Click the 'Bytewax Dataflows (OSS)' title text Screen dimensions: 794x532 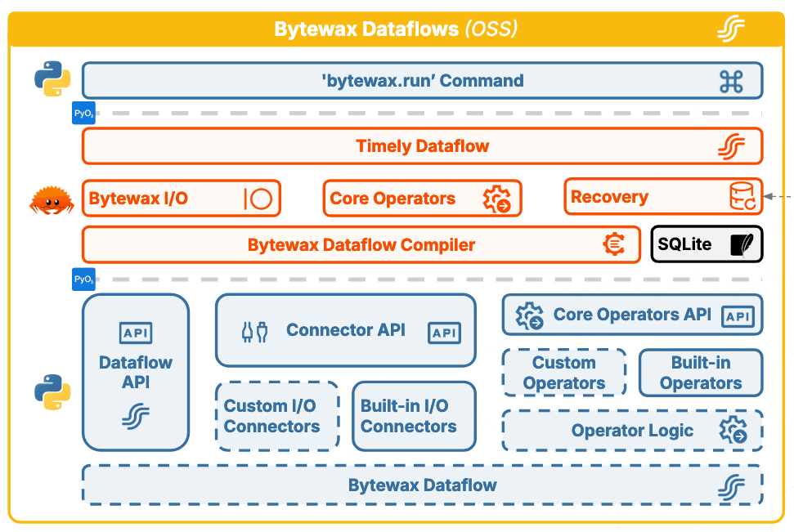[x=396, y=29]
